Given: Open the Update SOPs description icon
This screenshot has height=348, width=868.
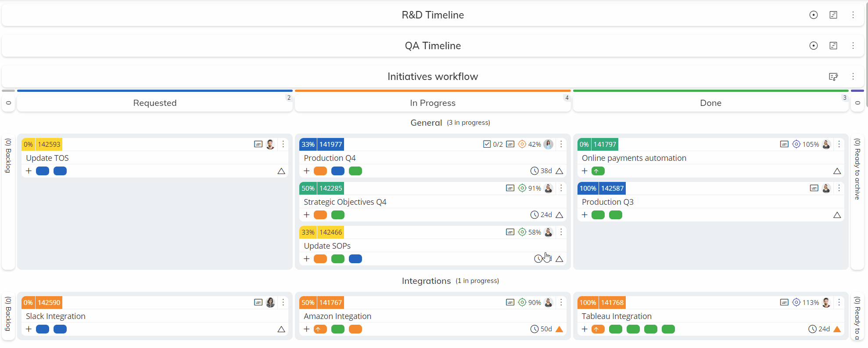Looking at the screenshot, I should tap(510, 232).
